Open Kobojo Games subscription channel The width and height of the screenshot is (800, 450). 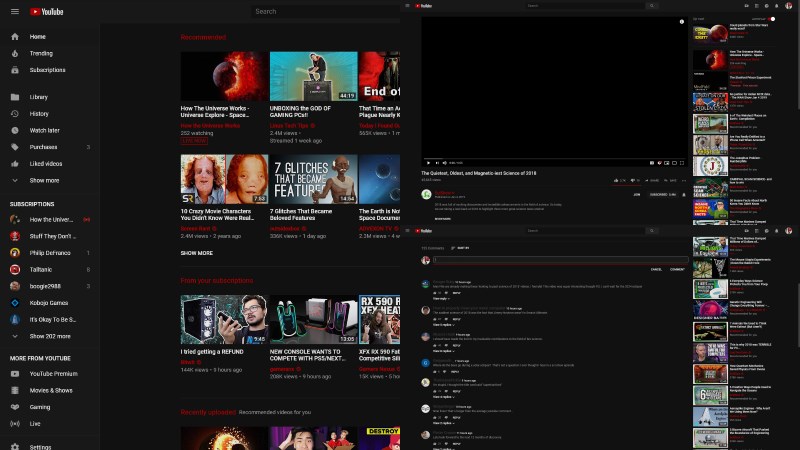coord(50,303)
